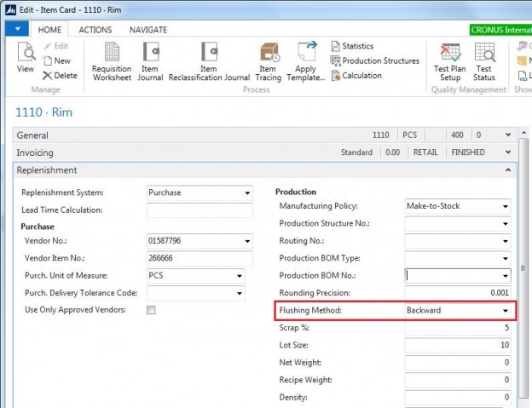
Task: Click the Rounding Precision field
Action: point(458,293)
